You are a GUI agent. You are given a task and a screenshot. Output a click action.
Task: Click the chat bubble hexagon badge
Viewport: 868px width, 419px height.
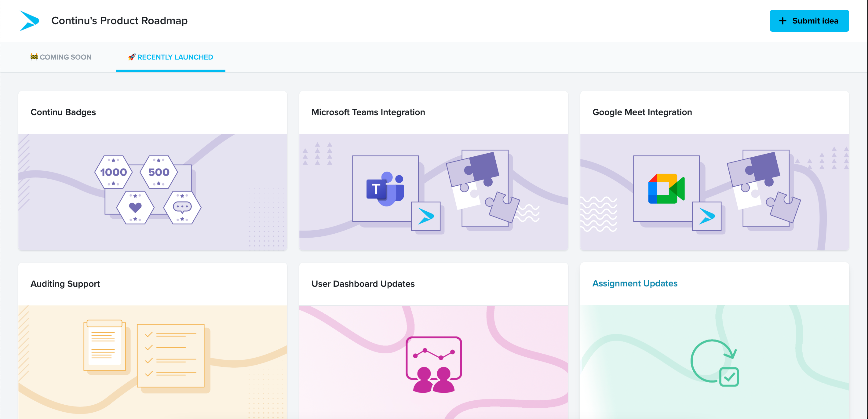[182, 207]
